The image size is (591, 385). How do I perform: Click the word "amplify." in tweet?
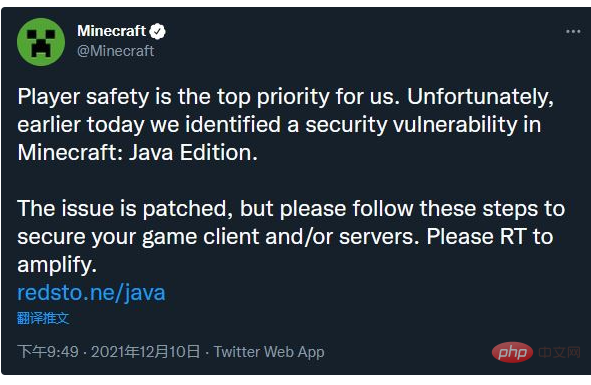click(57, 265)
